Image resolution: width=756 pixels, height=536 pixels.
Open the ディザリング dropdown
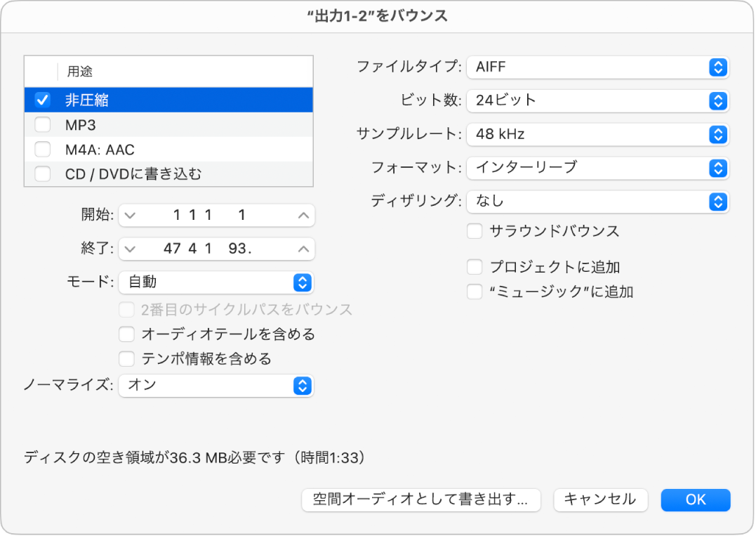click(x=717, y=202)
